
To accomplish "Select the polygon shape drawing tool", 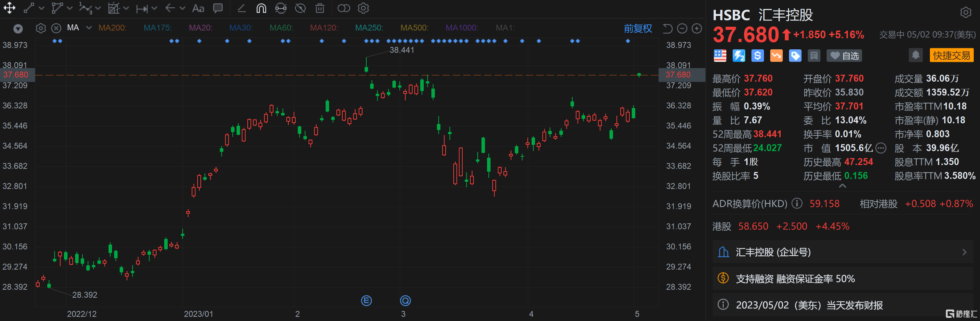I will (57, 8).
